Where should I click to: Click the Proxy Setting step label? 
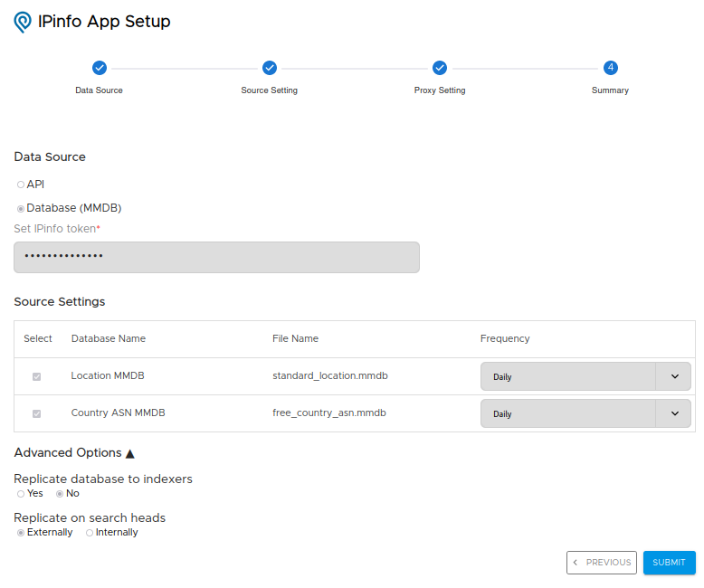[x=440, y=90]
